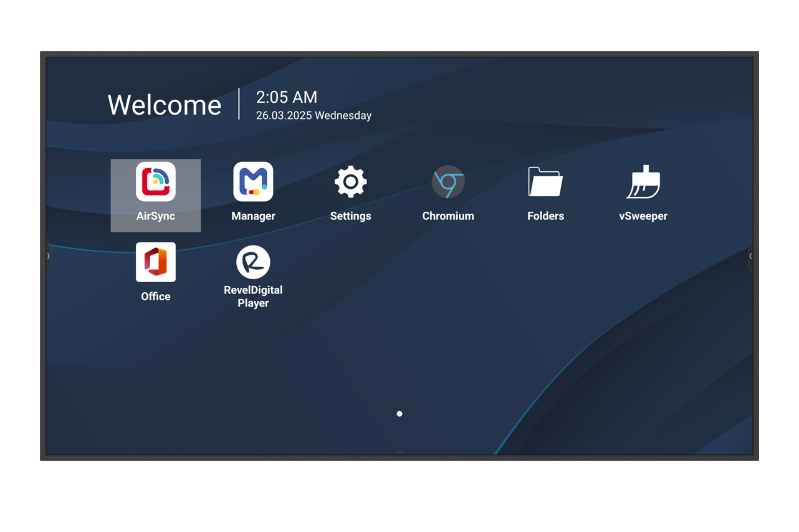Click the date text 26.03.2025 Wednesday
This screenshot has height=532, width=799.
[313, 116]
